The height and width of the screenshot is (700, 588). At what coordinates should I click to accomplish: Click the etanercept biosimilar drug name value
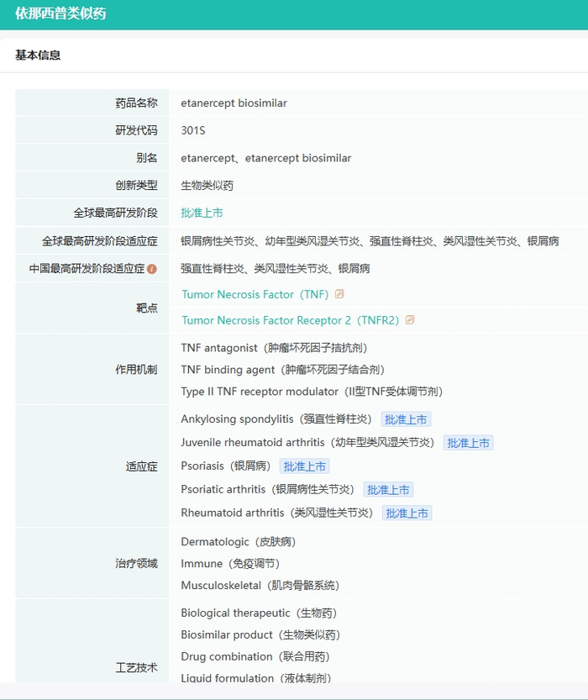234,103
